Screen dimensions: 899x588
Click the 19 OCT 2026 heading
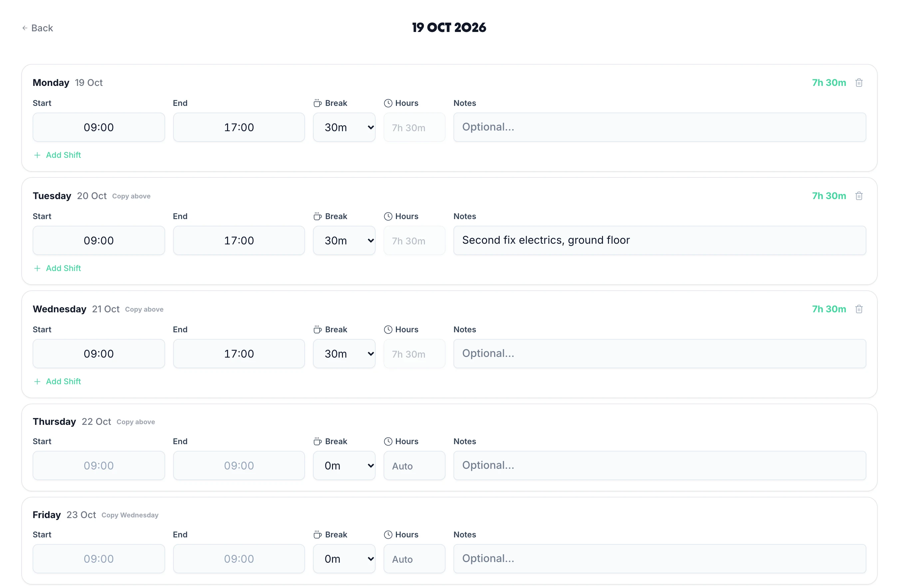(449, 28)
